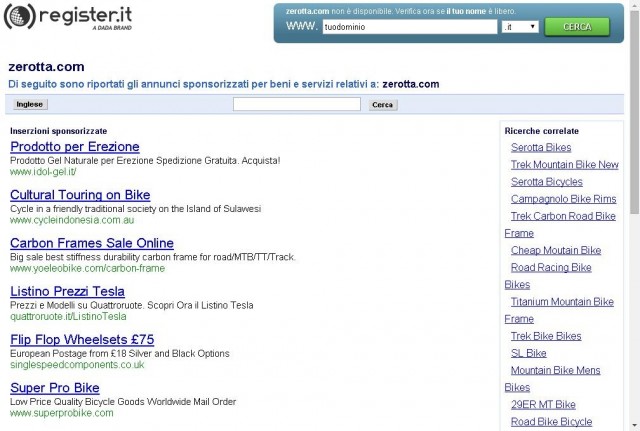
Task: Click the www.cycleindonesia.com.au URL
Action: coord(72,220)
